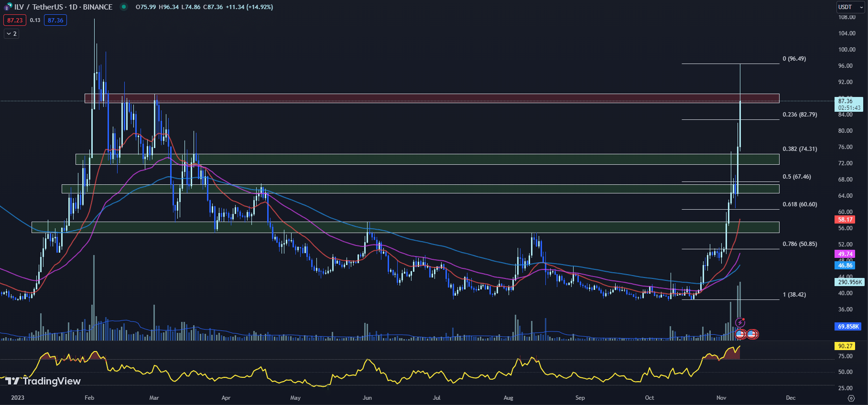Screen dimensions: 868x405
Task: Click the red 58.17 moving average label
Action: pos(845,220)
